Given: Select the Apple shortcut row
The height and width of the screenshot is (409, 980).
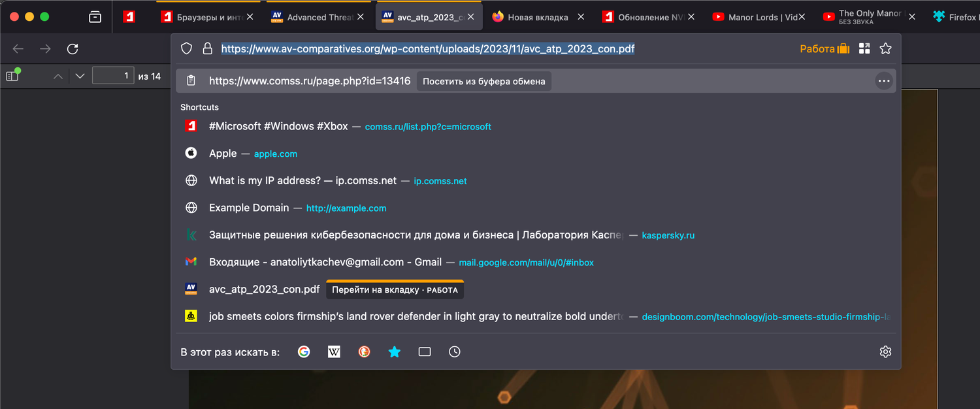Looking at the screenshot, I should 536,154.
